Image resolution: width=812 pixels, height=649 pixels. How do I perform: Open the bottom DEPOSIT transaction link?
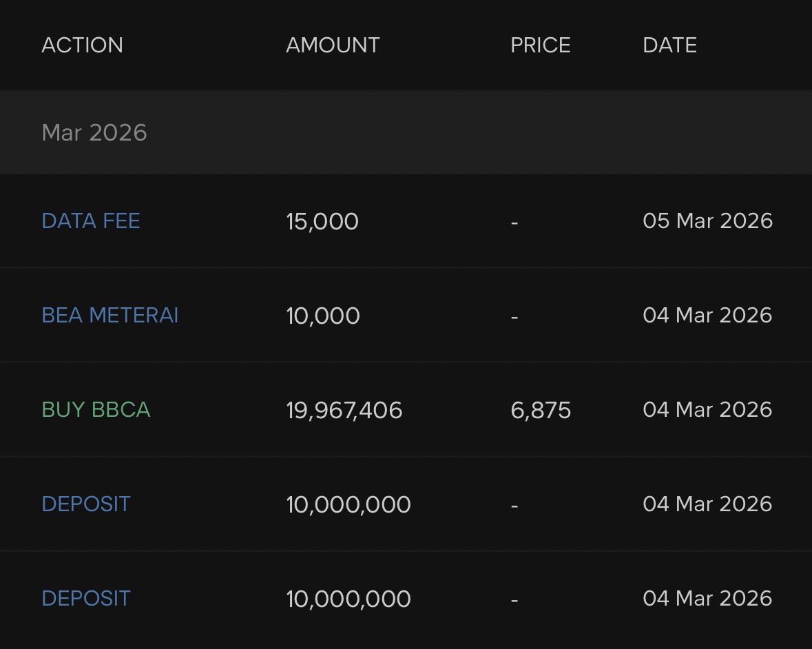pyautogui.click(x=86, y=599)
